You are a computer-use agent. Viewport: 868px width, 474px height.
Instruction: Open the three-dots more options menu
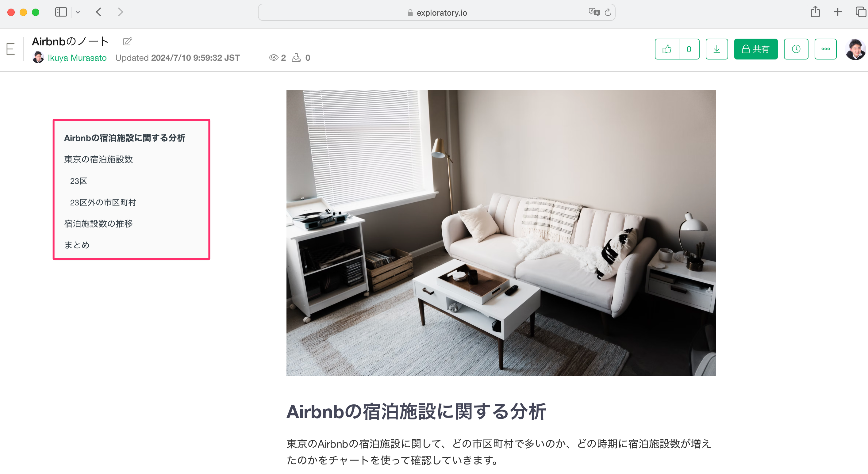(x=826, y=49)
